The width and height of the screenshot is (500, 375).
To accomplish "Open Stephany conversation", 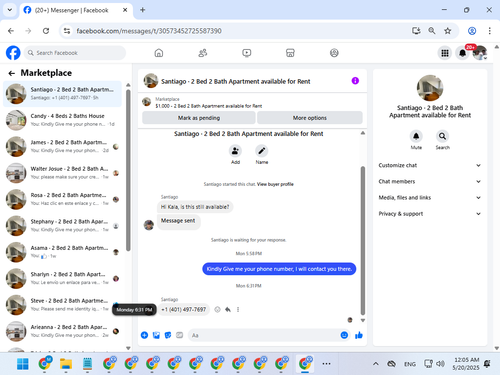I will [62, 226].
